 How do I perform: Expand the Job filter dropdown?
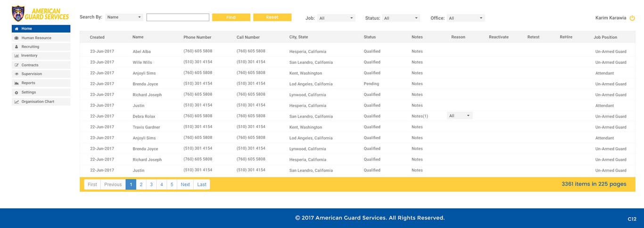[336, 18]
